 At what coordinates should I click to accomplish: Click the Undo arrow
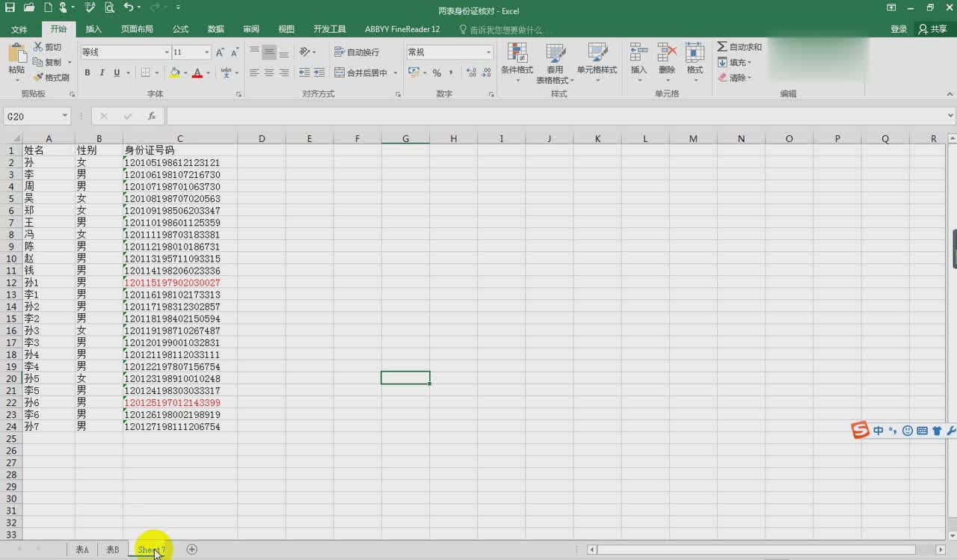pyautogui.click(x=128, y=7)
